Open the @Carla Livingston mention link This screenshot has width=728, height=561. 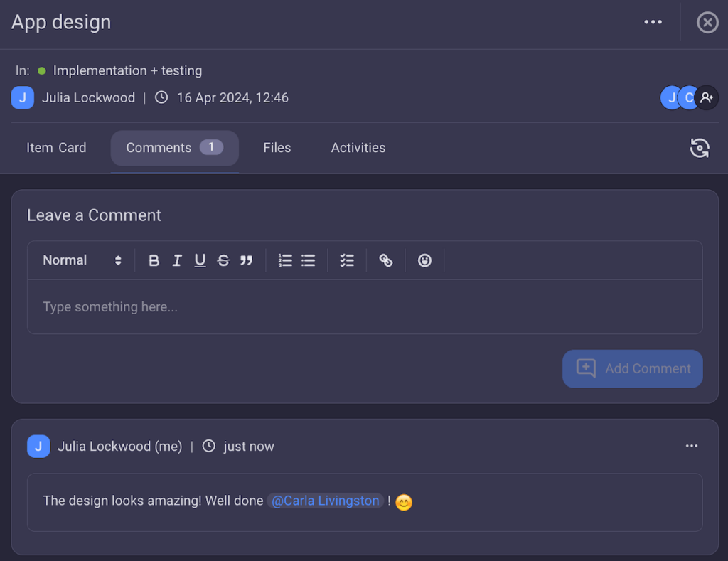coord(325,501)
